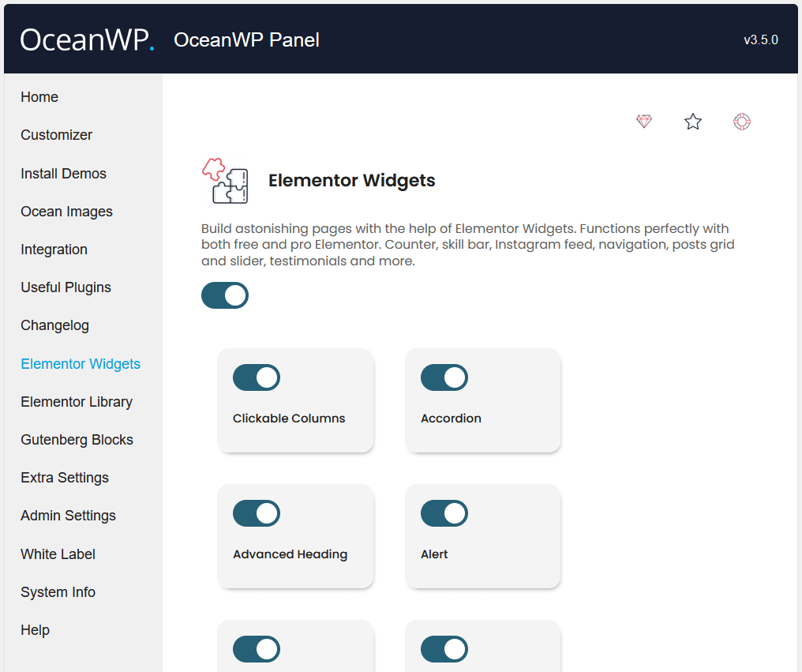Open White Label settings
Screen dimensions: 802x672
click(x=58, y=554)
